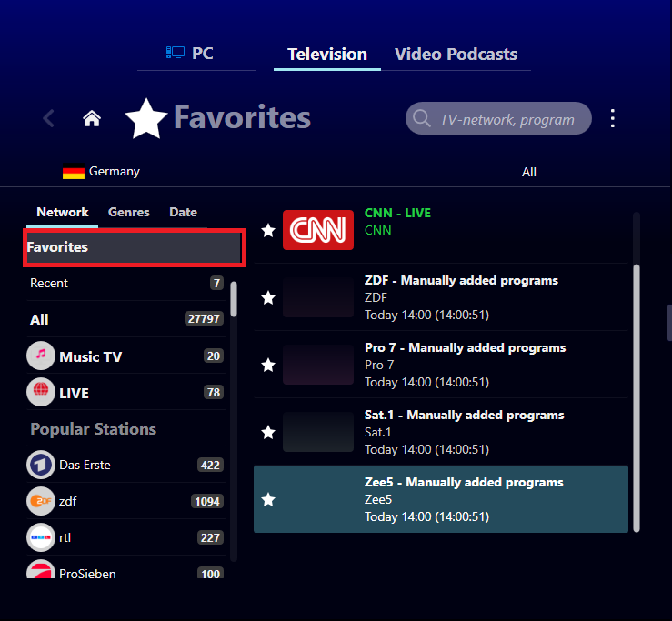This screenshot has width=672, height=621.
Task: Open the LIVE category
Action: point(125,393)
